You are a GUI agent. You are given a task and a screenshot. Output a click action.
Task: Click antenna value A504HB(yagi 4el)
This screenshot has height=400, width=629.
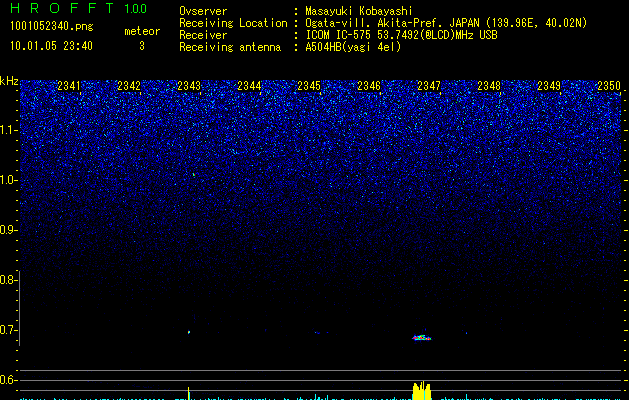point(353,47)
